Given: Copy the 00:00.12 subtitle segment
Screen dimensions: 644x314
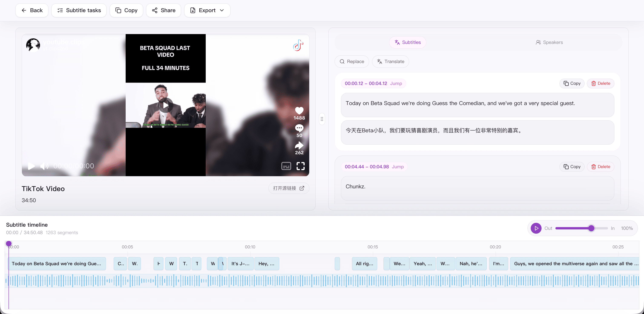Looking at the screenshot, I should pos(572,84).
